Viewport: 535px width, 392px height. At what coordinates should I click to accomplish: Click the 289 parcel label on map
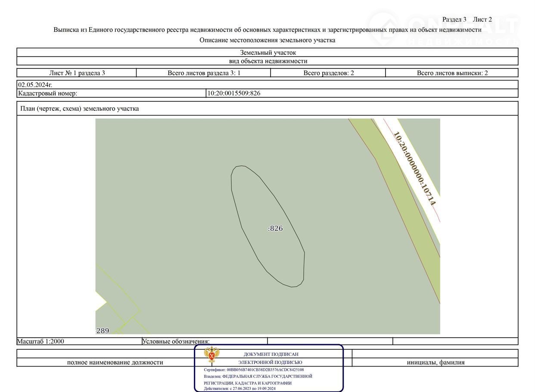coord(103,331)
